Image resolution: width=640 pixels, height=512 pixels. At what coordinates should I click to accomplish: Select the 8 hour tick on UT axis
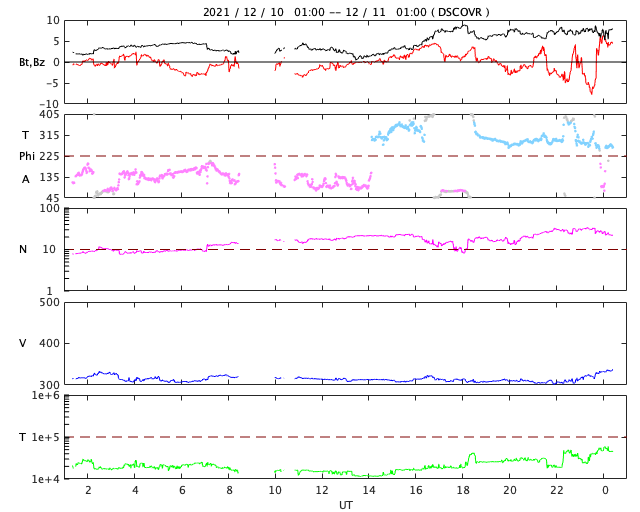tap(229, 490)
